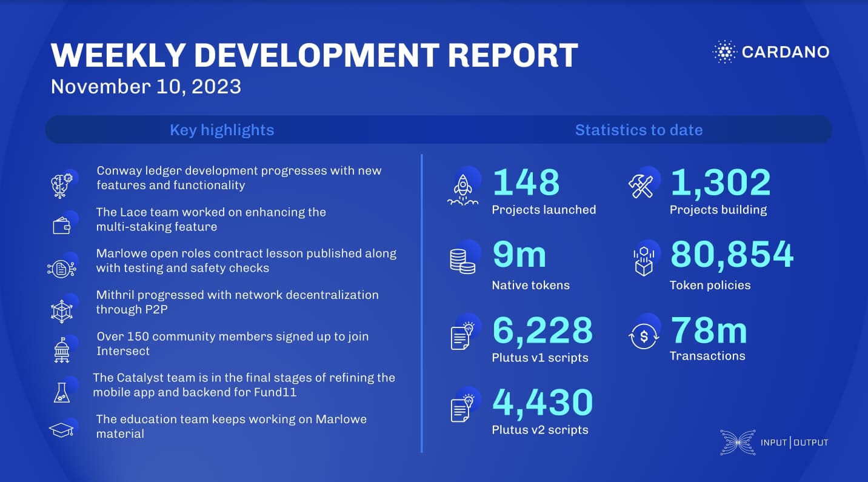Screen dimensions: 868x482
Task: Click the Catalyst team Fund11 highlight text
Action: [x=244, y=384]
